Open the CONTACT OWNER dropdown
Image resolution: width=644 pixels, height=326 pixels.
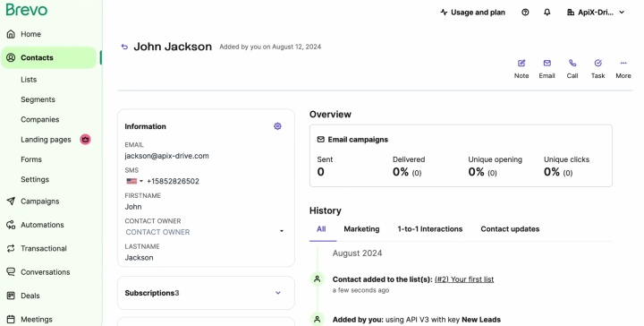pyautogui.click(x=205, y=232)
